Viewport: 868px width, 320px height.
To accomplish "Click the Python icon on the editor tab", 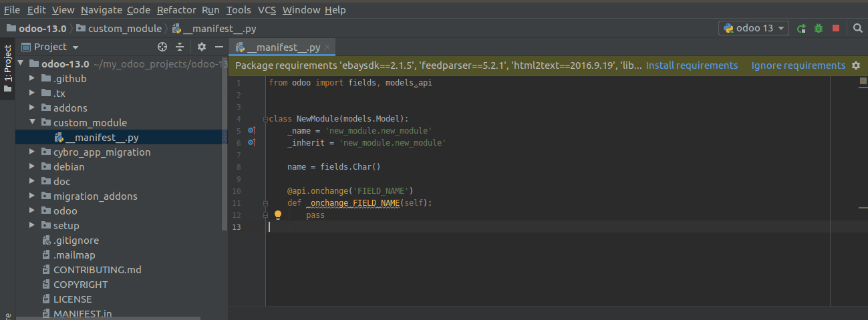I will pyautogui.click(x=240, y=48).
